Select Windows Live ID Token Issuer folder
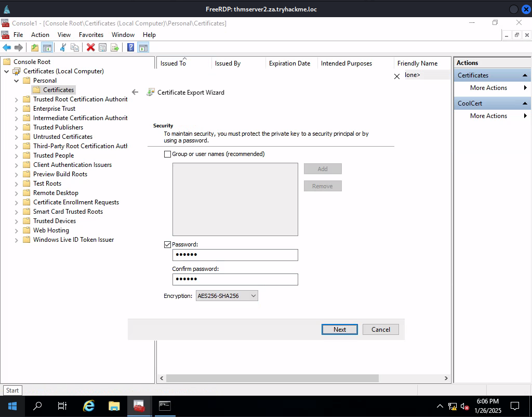Viewport: 532px width, 417px height. [x=73, y=240]
